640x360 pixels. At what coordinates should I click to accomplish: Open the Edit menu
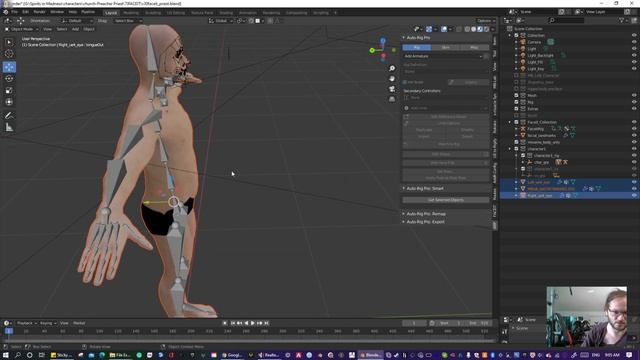coord(25,12)
